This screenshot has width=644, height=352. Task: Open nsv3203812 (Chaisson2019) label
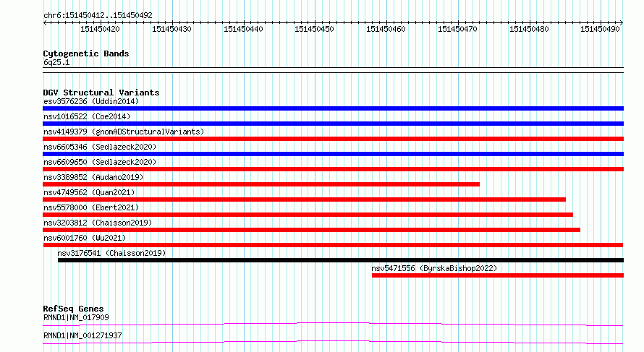[98, 223]
